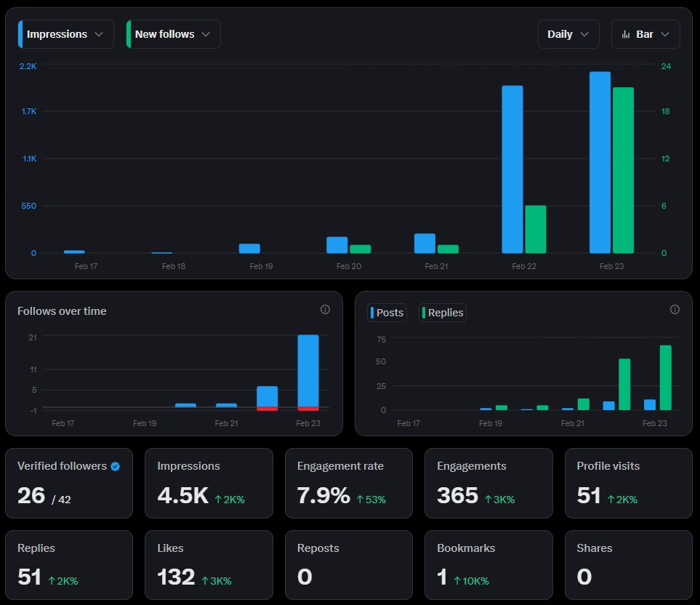Open the New follows metric dropdown
This screenshot has width=700, height=605.
point(173,34)
